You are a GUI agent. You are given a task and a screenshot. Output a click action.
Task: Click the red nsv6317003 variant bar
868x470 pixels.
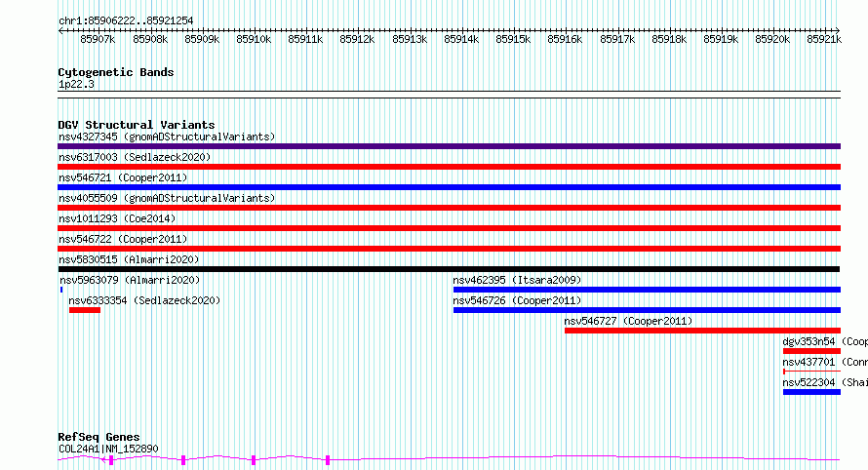[x=449, y=167]
